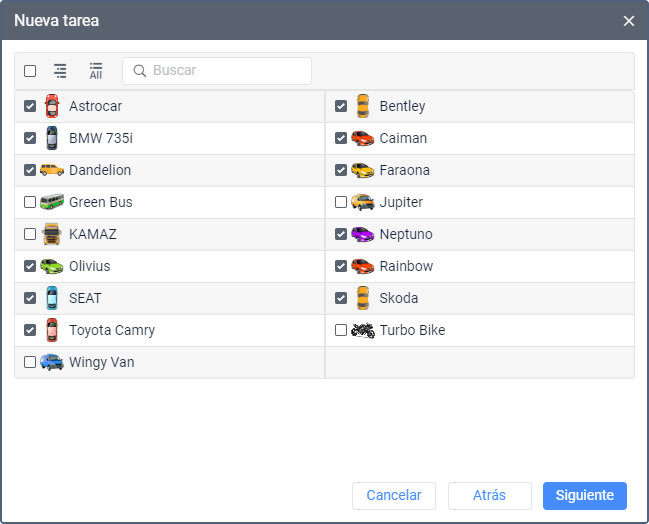Viewport: 649px width, 524px height.
Task: Click the grouped list view icon
Action: (60, 71)
